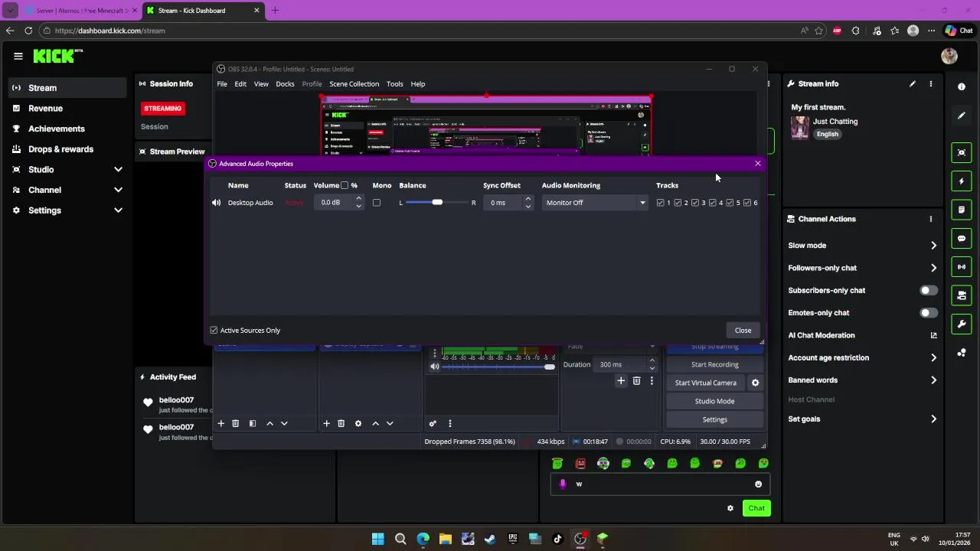Toggle the lightning bolt panel icon
The image size is (980, 551).
tap(962, 181)
